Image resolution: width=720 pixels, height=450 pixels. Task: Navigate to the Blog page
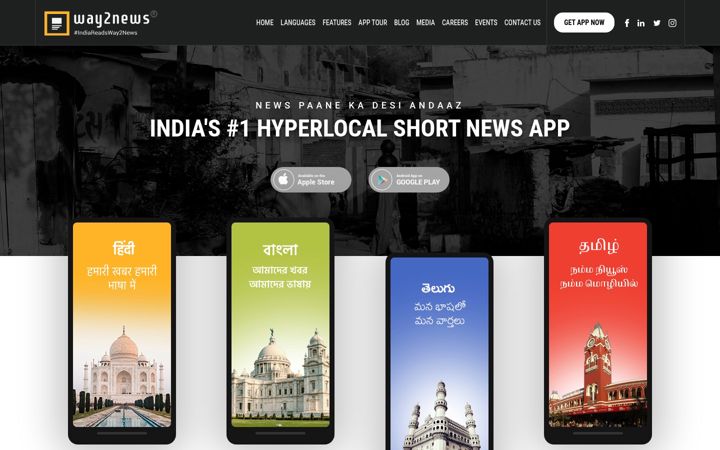401,22
